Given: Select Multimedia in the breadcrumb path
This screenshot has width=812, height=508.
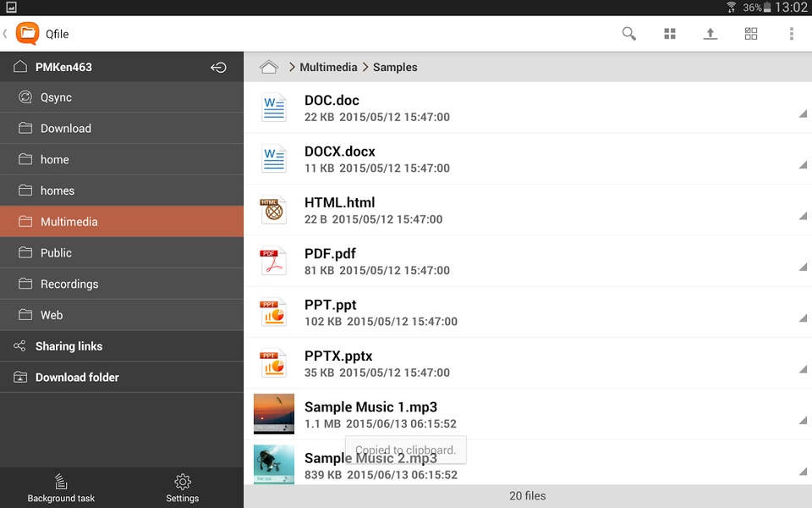Looking at the screenshot, I should 328,68.
